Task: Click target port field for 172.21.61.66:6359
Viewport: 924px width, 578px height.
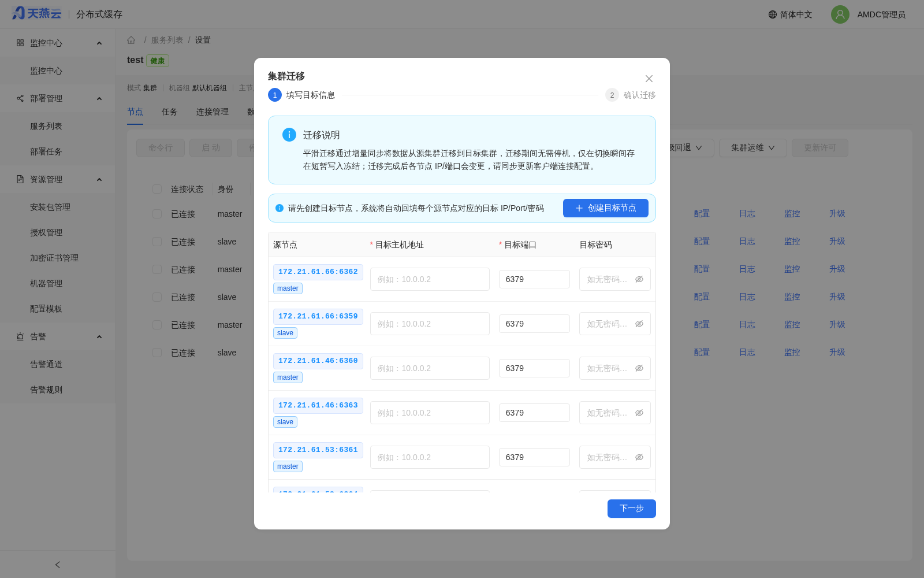Action: (x=534, y=324)
